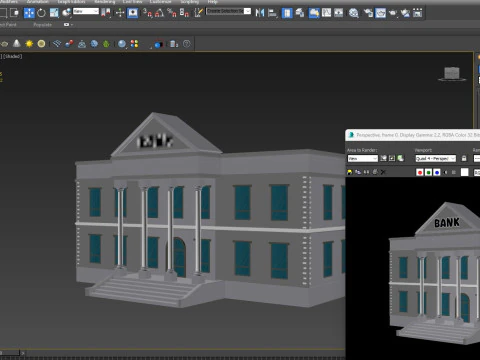
Task: Open the Scripting menu
Action: 190,2
